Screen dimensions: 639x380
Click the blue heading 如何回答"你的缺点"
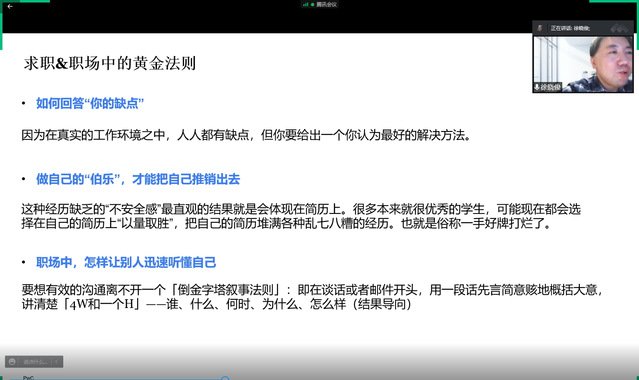pyautogui.click(x=90, y=103)
